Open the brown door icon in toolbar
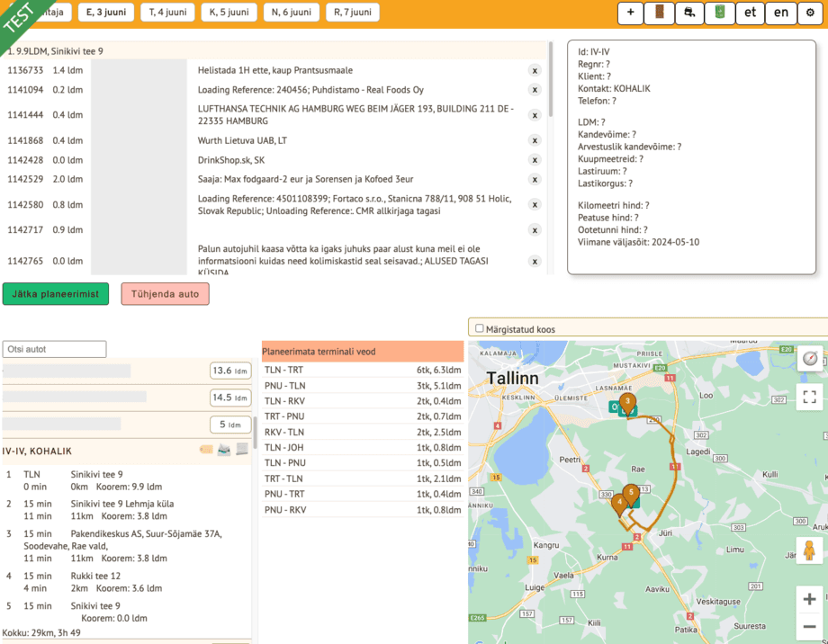This screenshot has height=644, width=828. pos(660,13)
